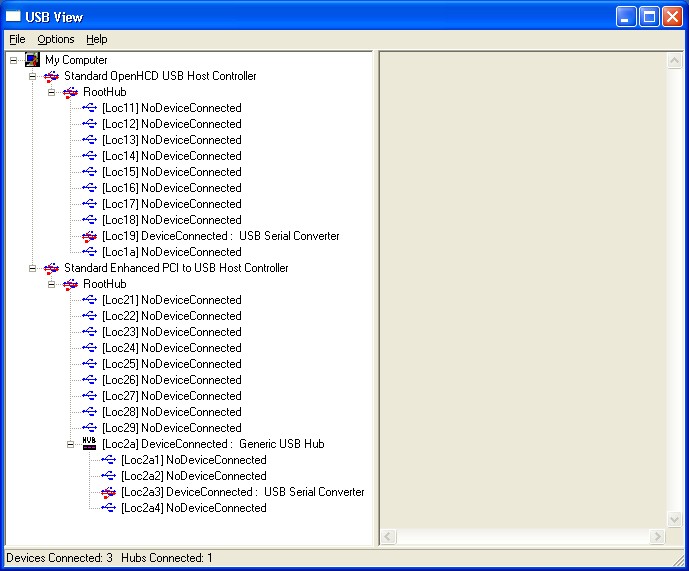The image size is (689, 571).
Task: Click the first RootHub device icon
Action: click(70, 92)
